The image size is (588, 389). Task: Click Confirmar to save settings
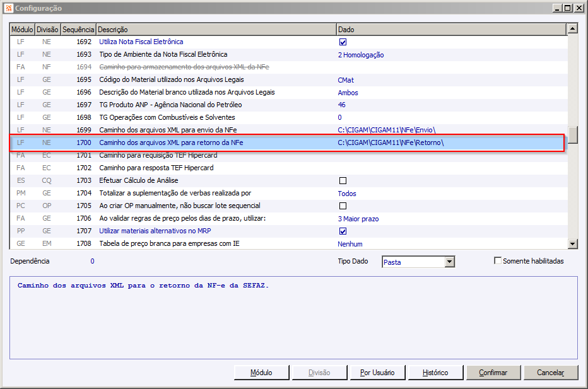click(493, 373)
